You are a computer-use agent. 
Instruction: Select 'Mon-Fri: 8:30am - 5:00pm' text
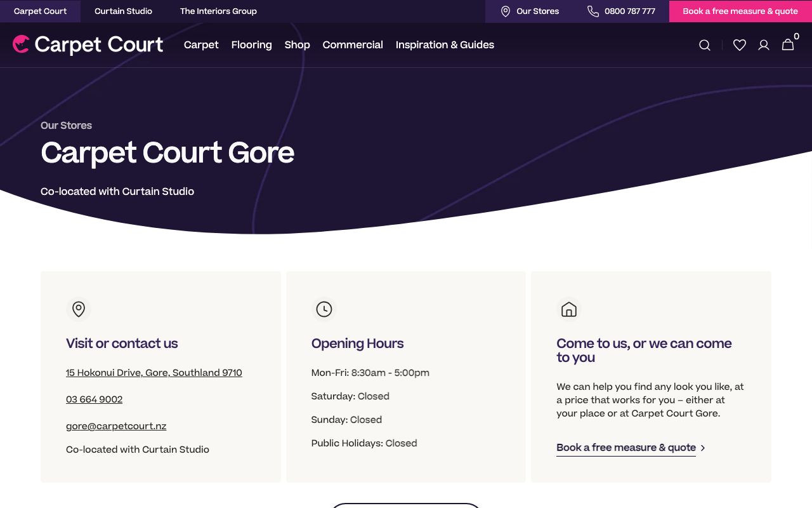[x=370, y=373]
